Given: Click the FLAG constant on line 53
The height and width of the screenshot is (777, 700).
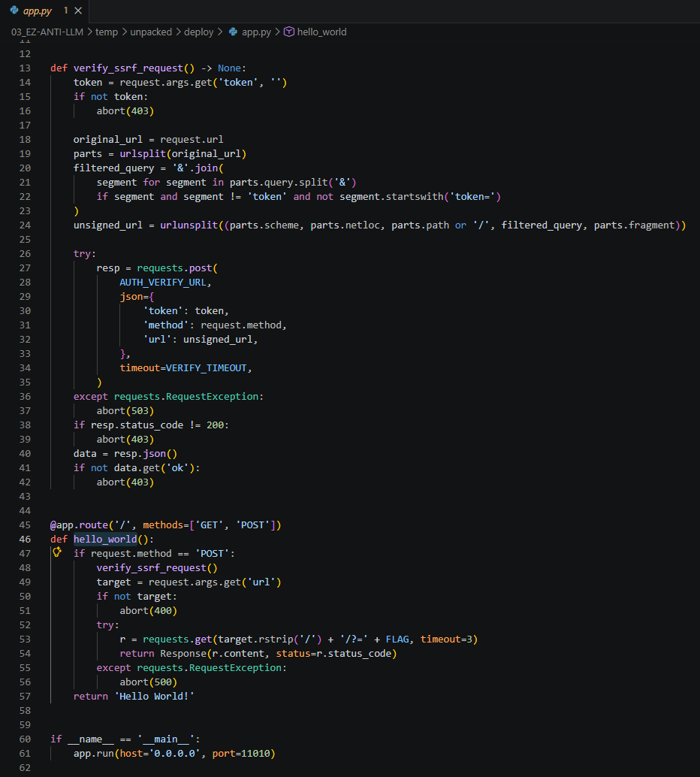Looking at the screenshot, I should [x=397, y=639].
